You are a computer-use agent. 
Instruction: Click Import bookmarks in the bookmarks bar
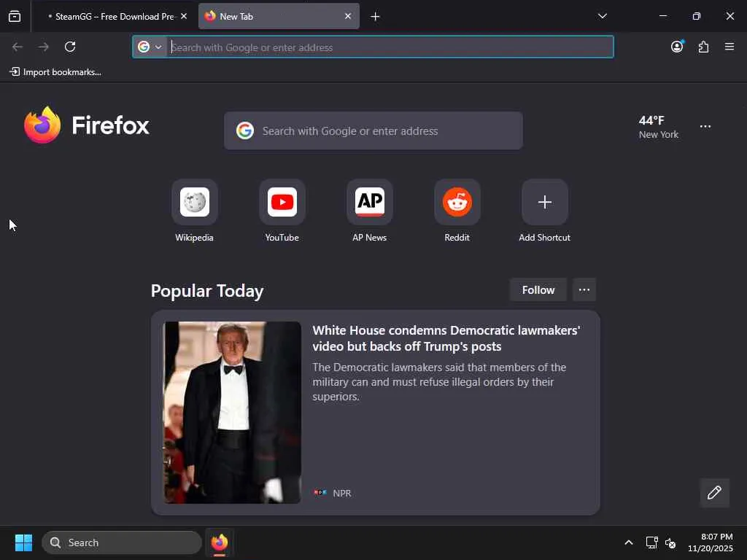pos(55,72)
